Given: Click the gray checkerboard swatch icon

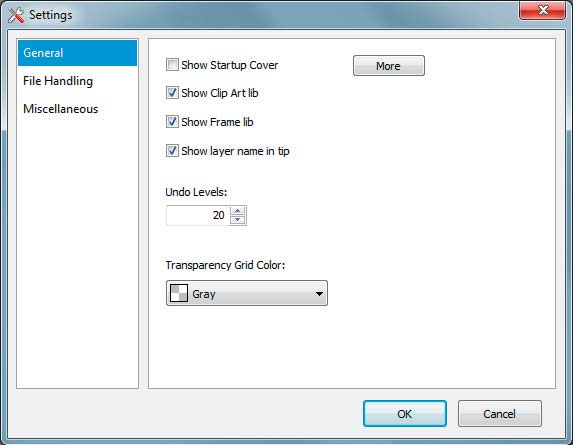Looking at the screenshot, I should click(x=179, y=293).
